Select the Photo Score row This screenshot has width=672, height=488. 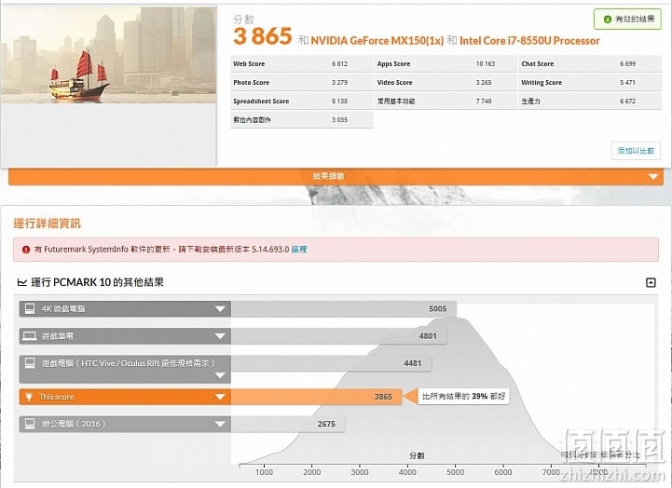(302, 82)
